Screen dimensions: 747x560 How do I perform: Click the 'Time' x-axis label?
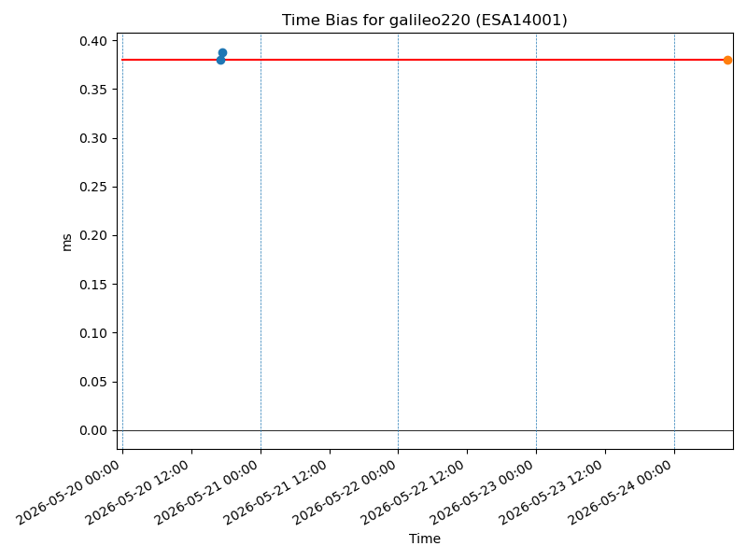tap(425, 539)
